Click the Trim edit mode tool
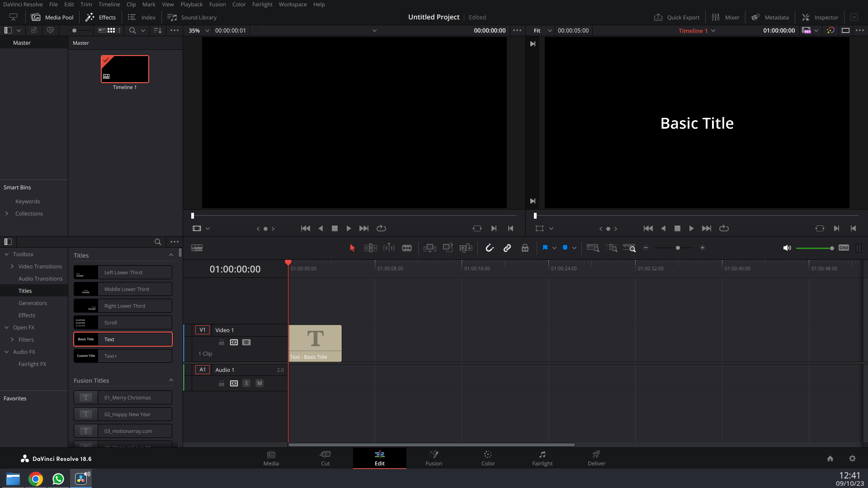 click(x=370, y=248)
